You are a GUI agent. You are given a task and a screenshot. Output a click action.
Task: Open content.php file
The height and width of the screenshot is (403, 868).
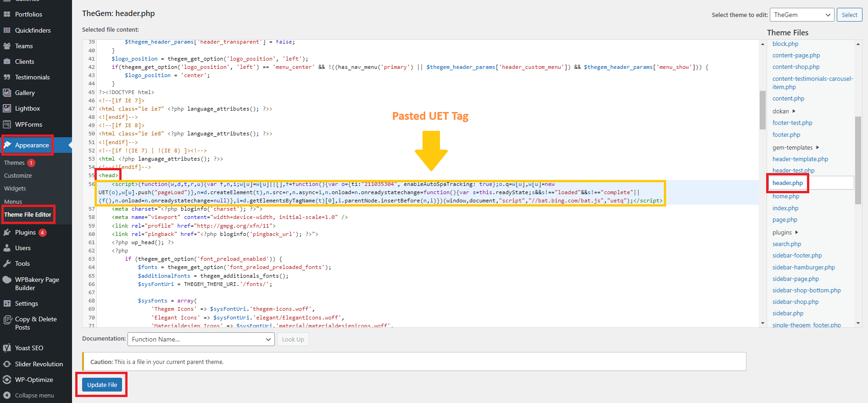[788, 99]
